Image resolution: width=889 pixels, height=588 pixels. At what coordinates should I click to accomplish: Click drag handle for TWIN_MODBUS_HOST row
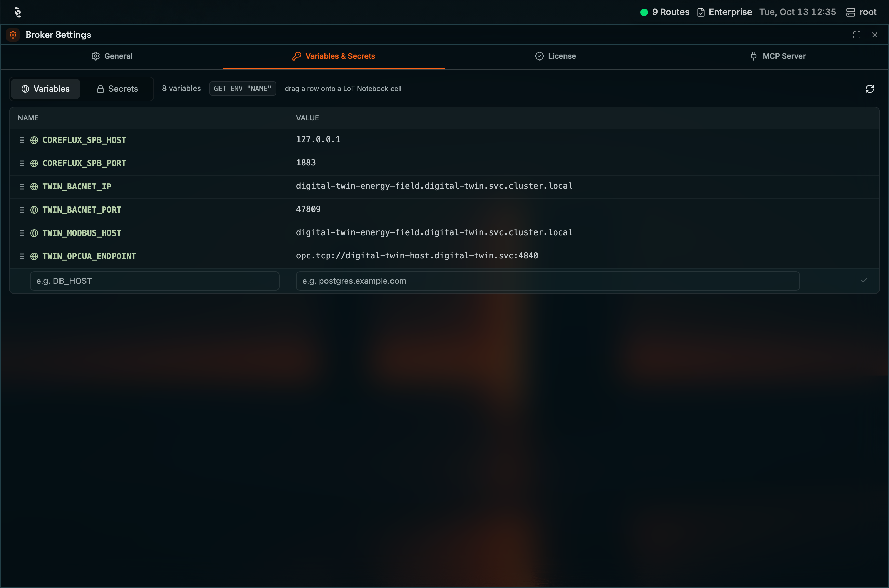pyautogui.click(x=22, y=233)
